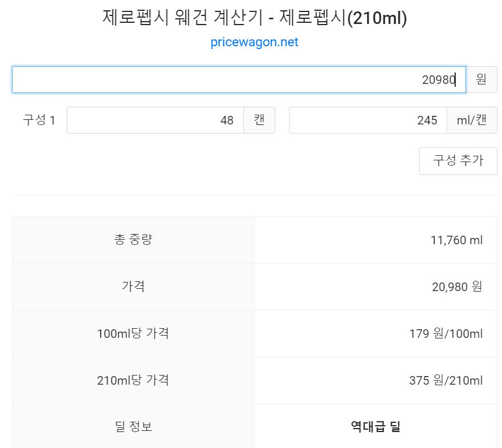This screenshot has width=502, height=448.
Task: Click the 캔 unit label
Action: tap(259, 120)
